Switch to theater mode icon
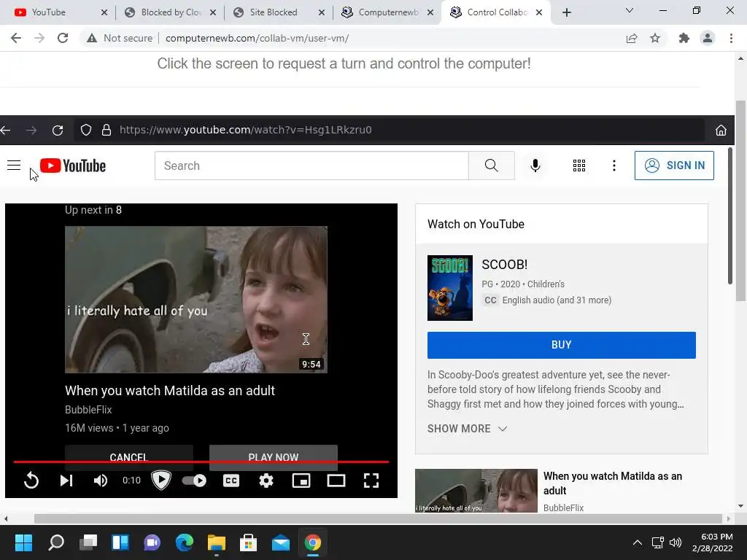 click(x=336, y=481)
